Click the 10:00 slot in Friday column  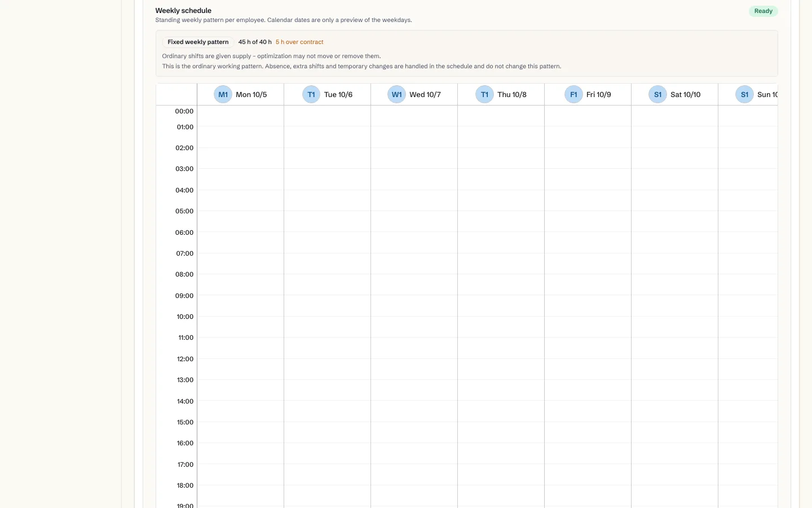[588, 327]
